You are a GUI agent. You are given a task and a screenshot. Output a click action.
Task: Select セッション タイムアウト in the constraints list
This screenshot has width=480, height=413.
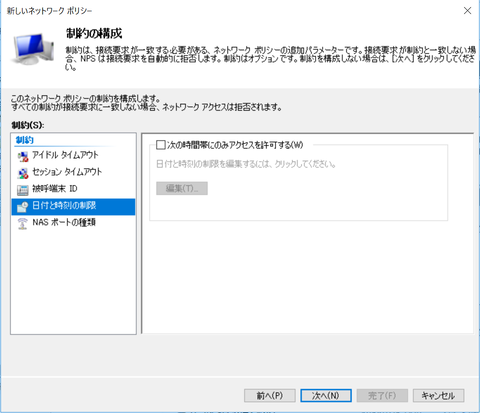coord(73,172)
